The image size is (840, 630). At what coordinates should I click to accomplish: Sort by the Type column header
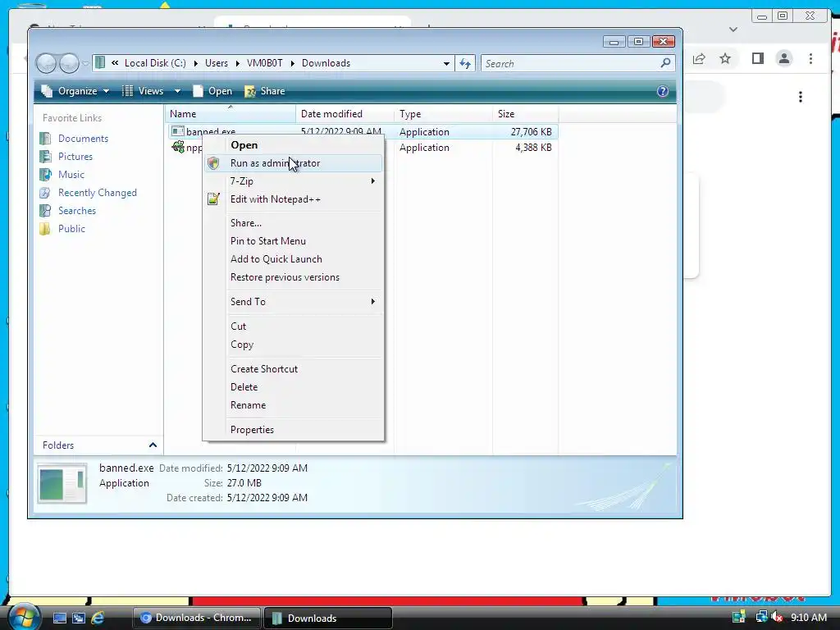pos(443,114)
